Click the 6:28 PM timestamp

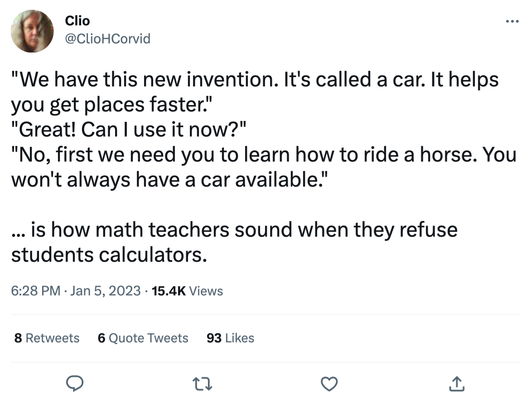[35, 290]
